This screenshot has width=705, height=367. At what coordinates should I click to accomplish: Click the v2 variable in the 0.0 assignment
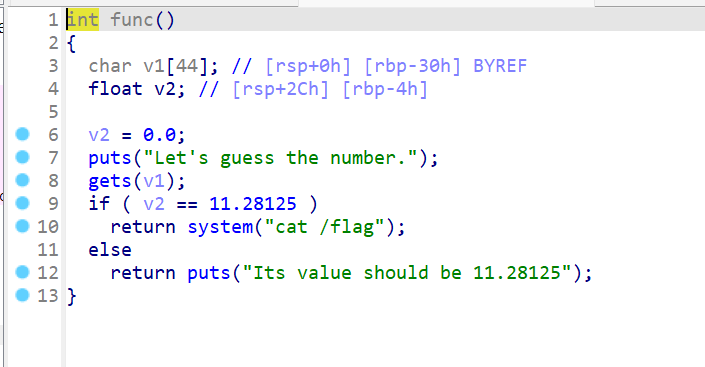(x=99, y=135)
